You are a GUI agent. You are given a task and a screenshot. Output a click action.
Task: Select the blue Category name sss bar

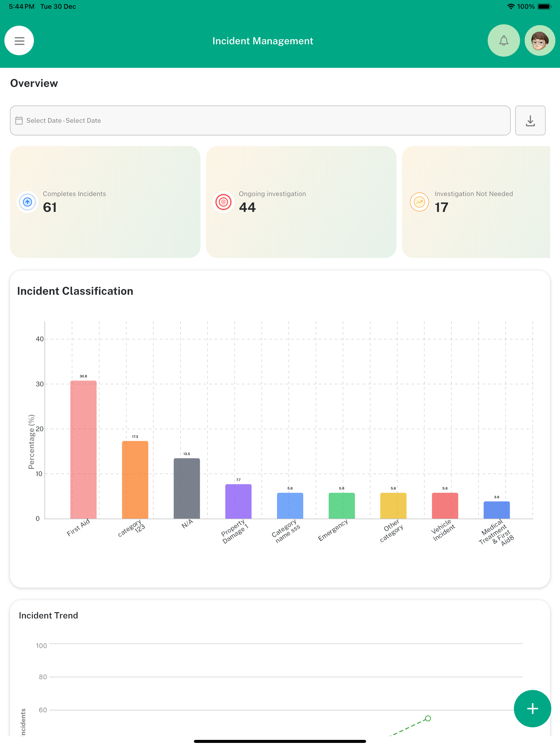[290, 506]
